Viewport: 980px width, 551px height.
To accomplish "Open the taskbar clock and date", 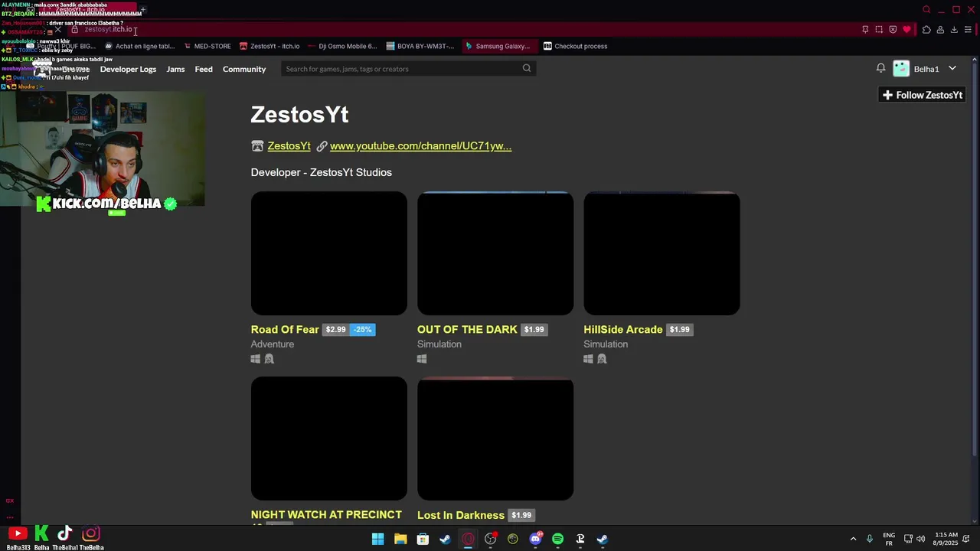I will point(946,539).
